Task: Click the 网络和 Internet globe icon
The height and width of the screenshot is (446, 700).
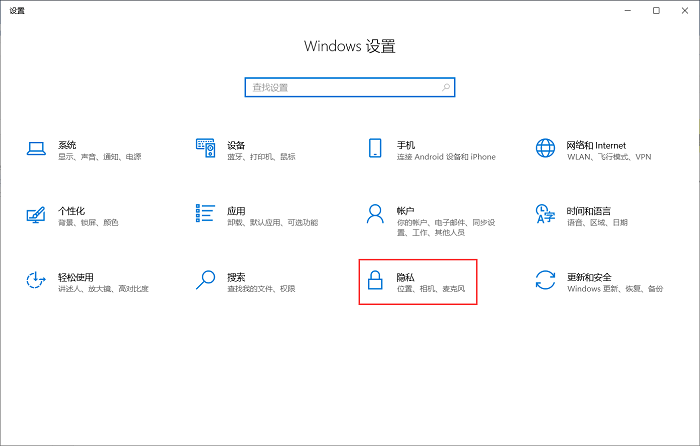Action: point(545,149)
